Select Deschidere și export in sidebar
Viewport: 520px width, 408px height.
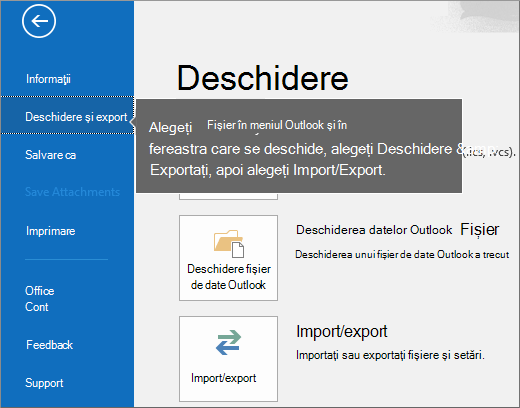pos(67,115)
